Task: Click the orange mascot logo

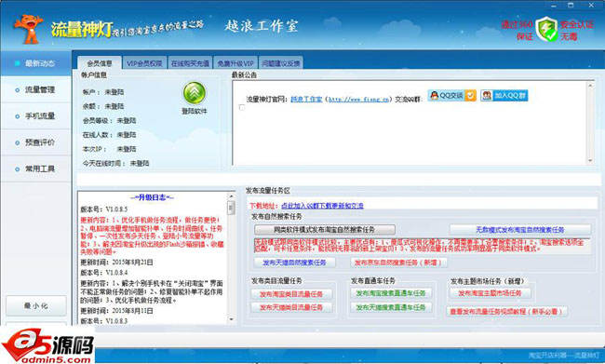Action: click(x=28, y=29)
